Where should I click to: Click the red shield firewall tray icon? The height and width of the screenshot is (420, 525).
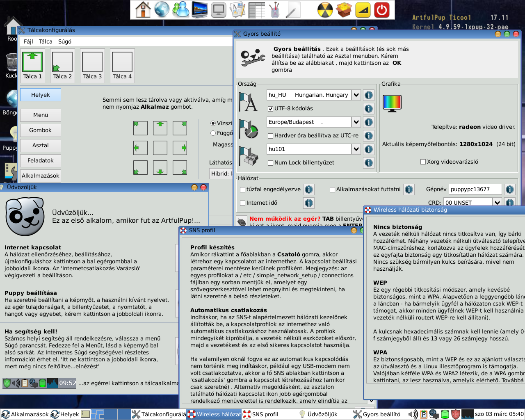click(x=455, y=414)
